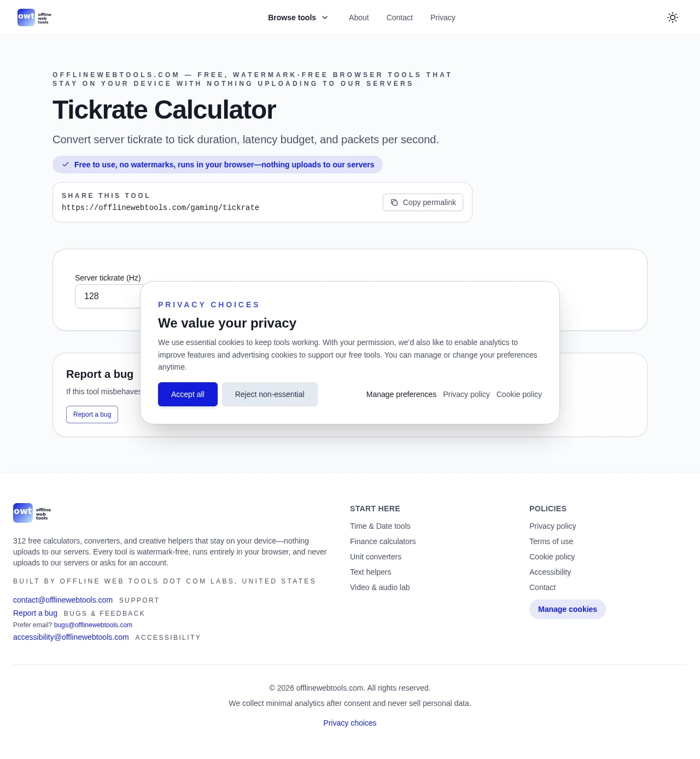Image resolution: width=700 pixels, height=759 pixels.
Task: Click the Server tickrate input field
Action: click(x=107, y=296)
